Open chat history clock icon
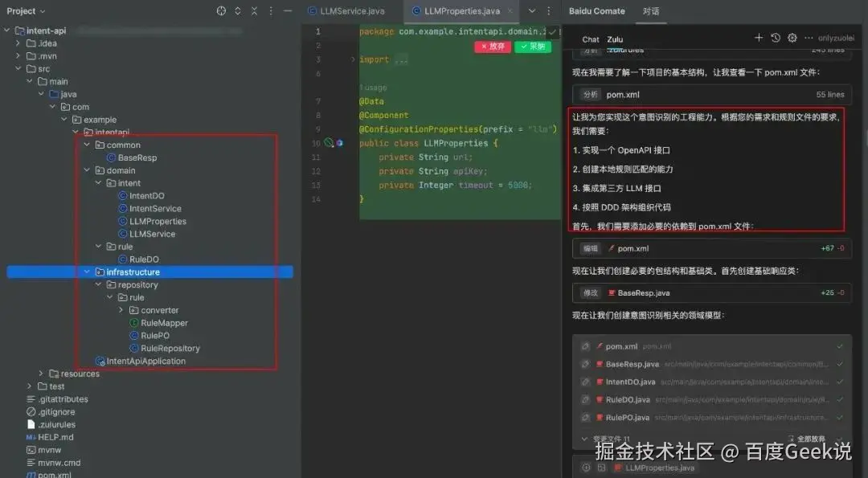Viewport: 868px width, 478px height. point(776,38)
